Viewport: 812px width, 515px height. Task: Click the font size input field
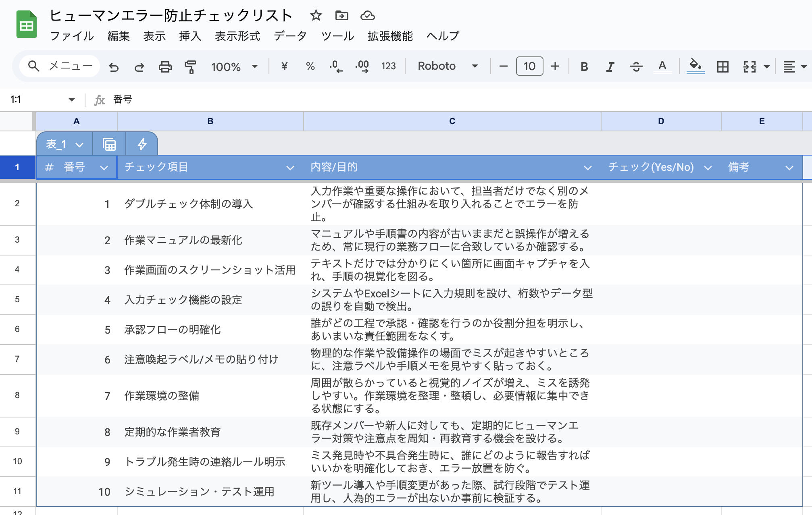tap(529, 66)
